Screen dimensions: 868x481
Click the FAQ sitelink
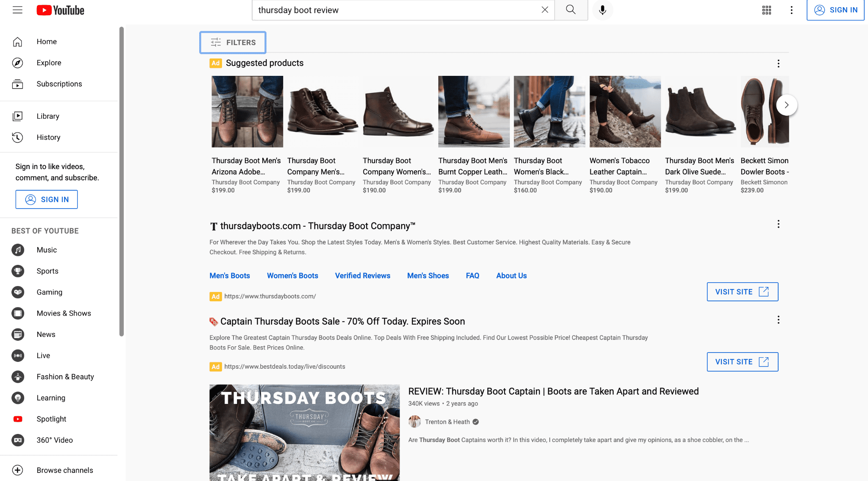(x=473, y=275)
